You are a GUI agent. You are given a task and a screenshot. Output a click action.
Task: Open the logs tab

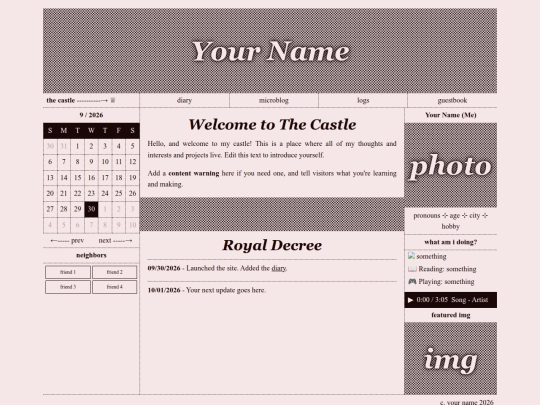[363, 100]
